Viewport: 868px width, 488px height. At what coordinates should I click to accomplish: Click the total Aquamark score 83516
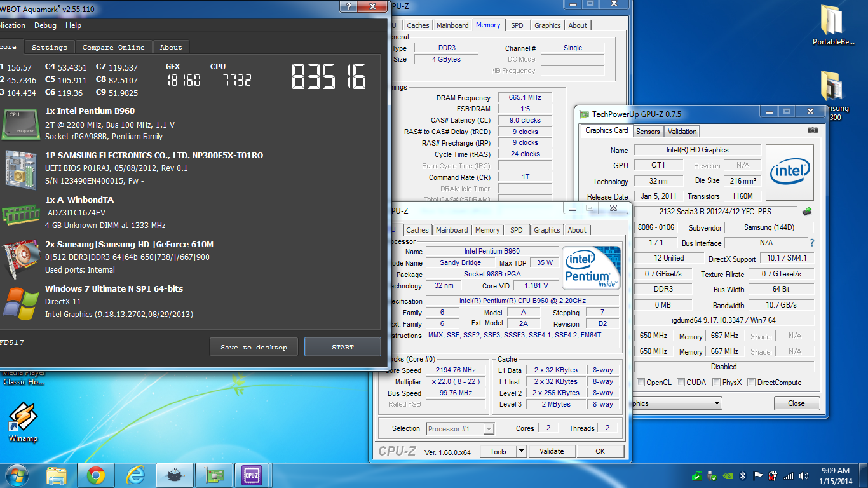329,77
